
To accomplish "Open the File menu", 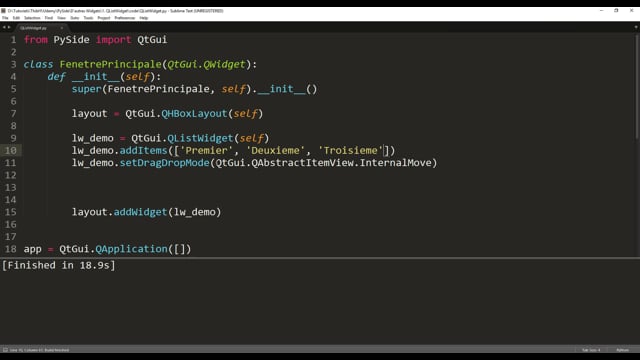I will coord(5,18).
